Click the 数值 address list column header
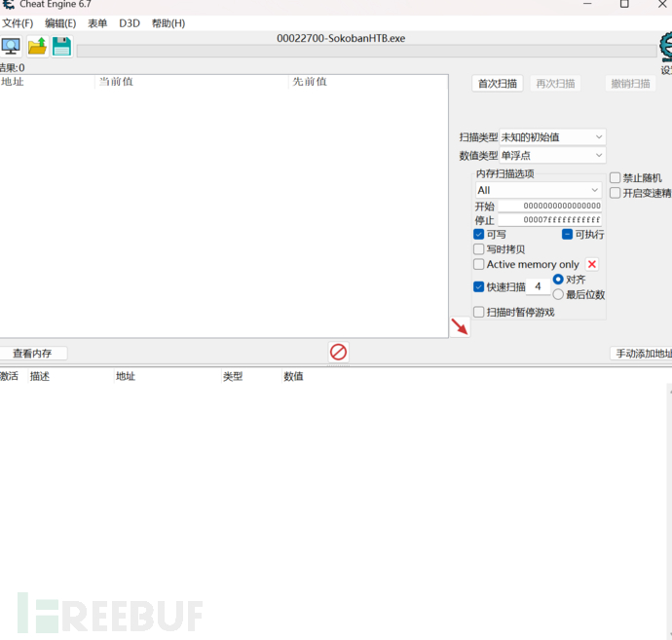 tap(293, 376)
